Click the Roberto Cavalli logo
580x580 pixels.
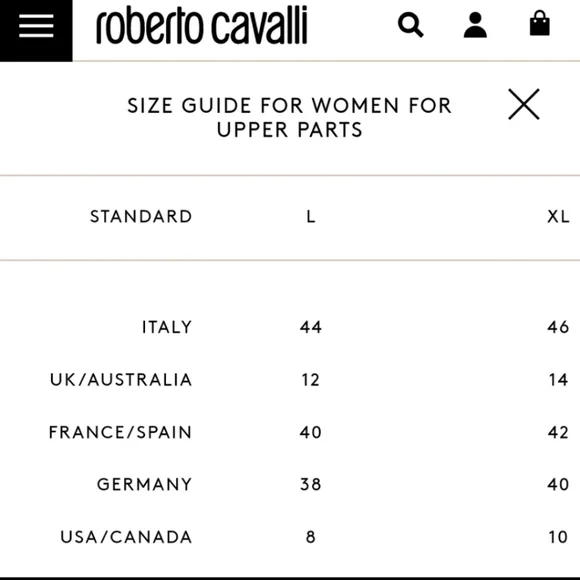coord(202,25)
